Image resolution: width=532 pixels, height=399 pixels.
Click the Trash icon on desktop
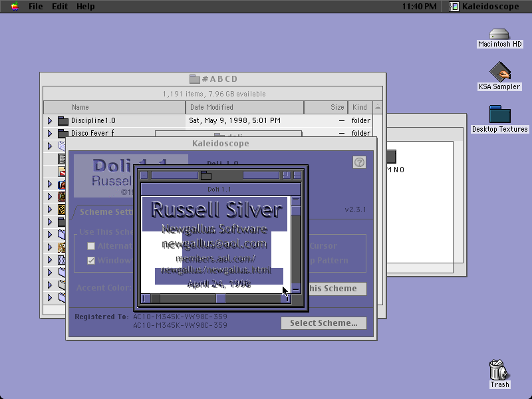pos(499,370)
